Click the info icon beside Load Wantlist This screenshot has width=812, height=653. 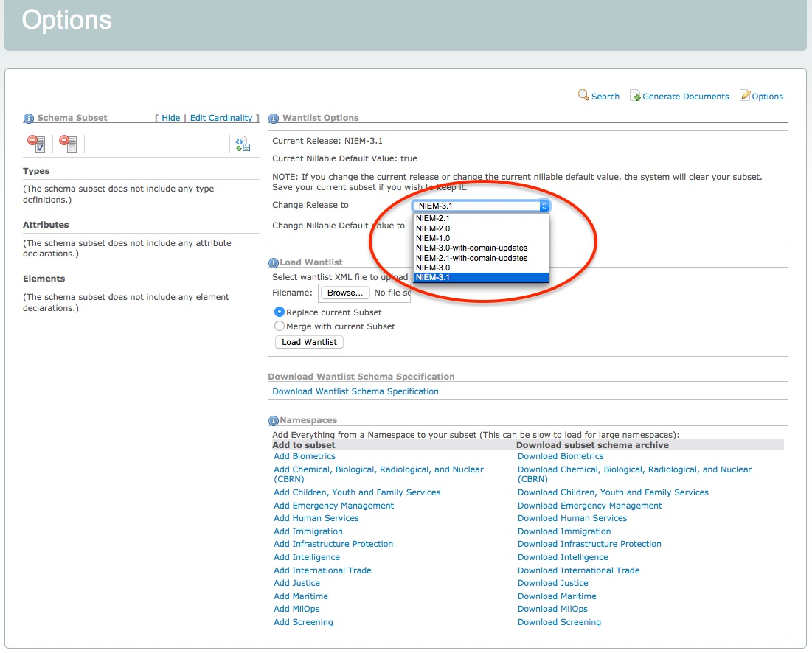[x=274, y=262]
